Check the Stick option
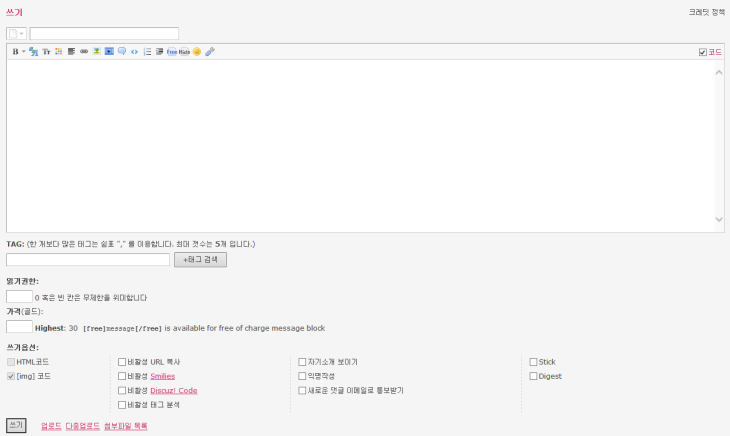730x436 pixels. coord(534,362)
